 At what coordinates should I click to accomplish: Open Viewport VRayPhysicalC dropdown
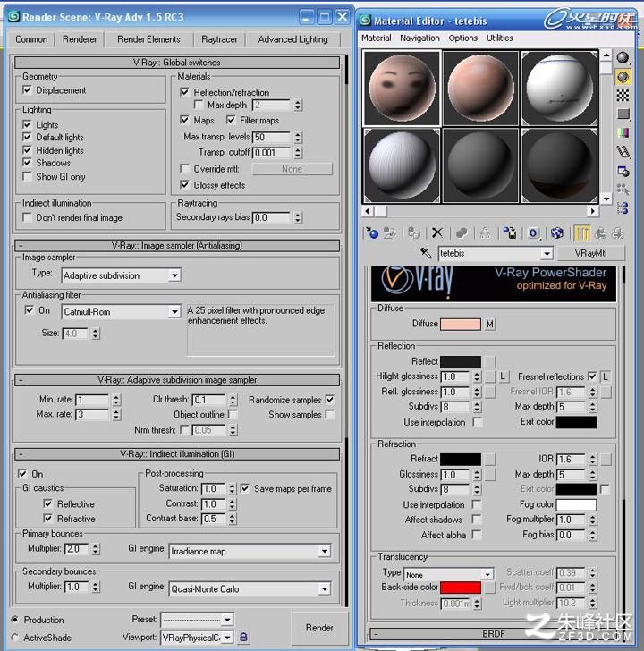coord(197,637)
